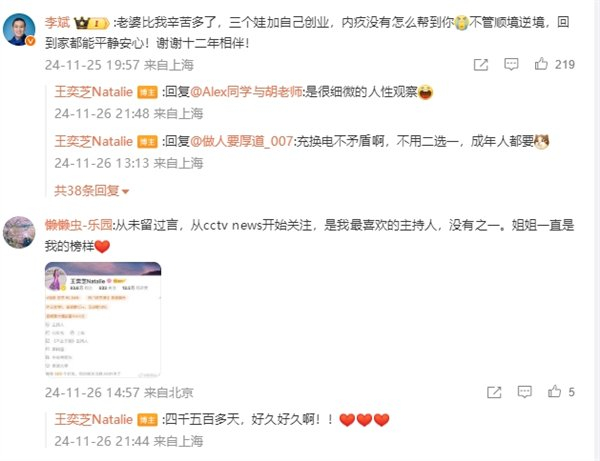Open the @Alex同学与胡老师 mention link

[246, 92]
